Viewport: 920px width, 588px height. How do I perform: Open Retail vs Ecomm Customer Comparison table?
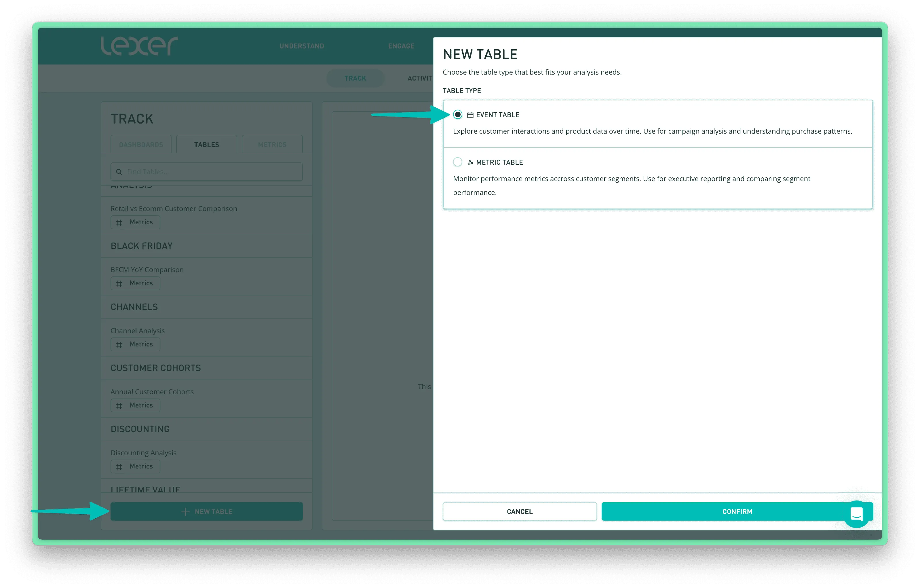tap(174, 208)
